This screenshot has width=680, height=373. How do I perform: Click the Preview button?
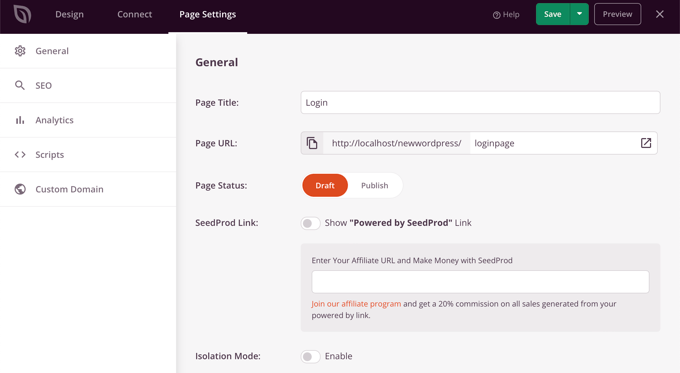(x=618, y=14)
